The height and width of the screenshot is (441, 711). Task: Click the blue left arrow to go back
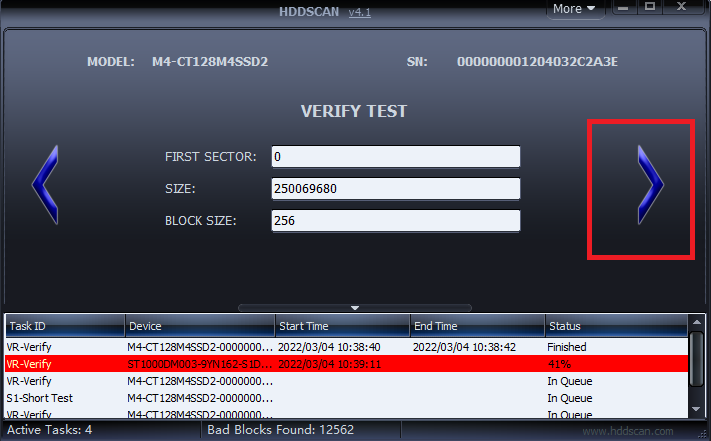point(45,185)
